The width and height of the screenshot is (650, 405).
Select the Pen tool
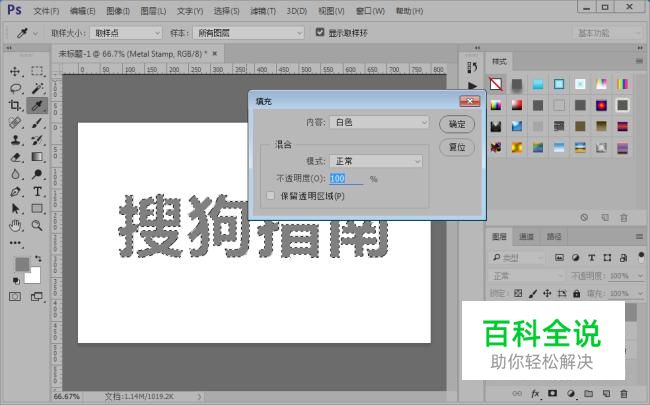click(15, 192)
